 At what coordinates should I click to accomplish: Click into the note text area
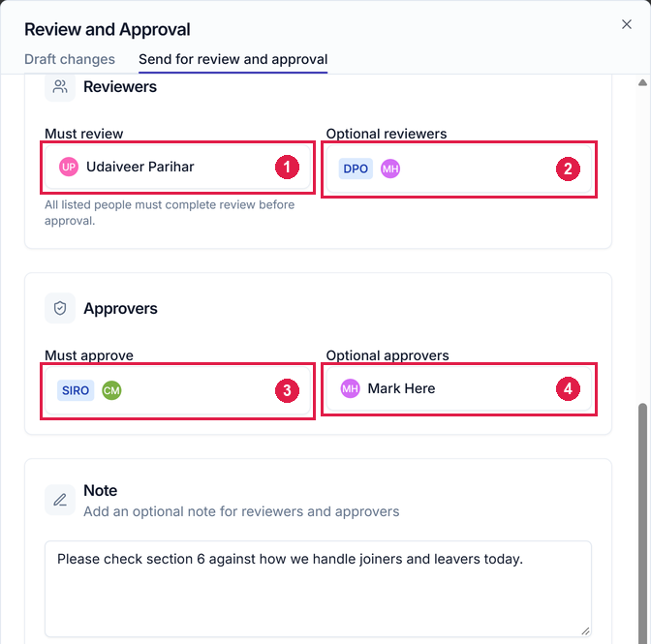[318, 589]
